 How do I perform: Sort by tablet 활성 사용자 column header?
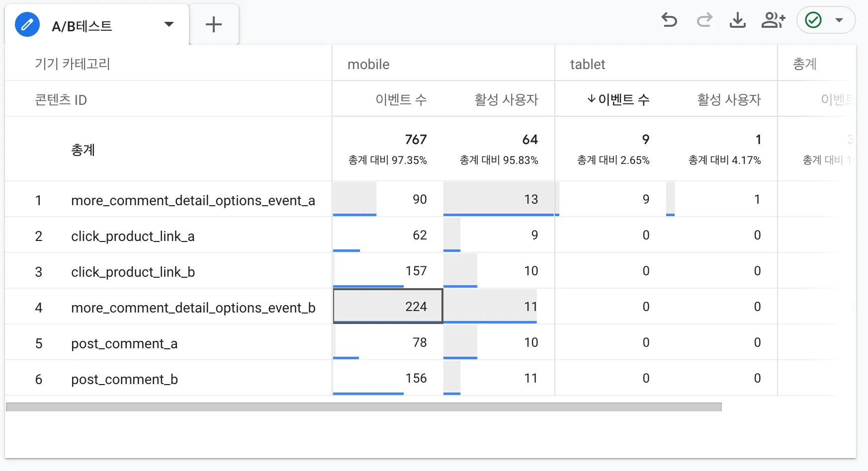point(729,100)
